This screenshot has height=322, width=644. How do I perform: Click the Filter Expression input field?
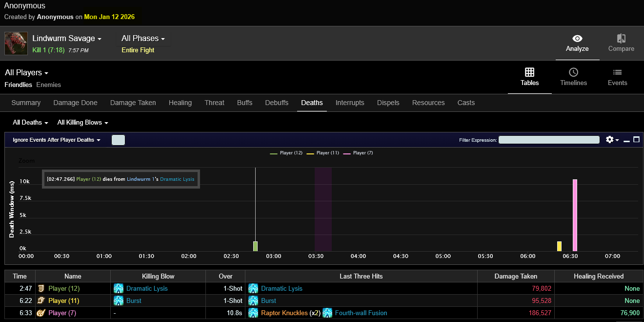549,140
